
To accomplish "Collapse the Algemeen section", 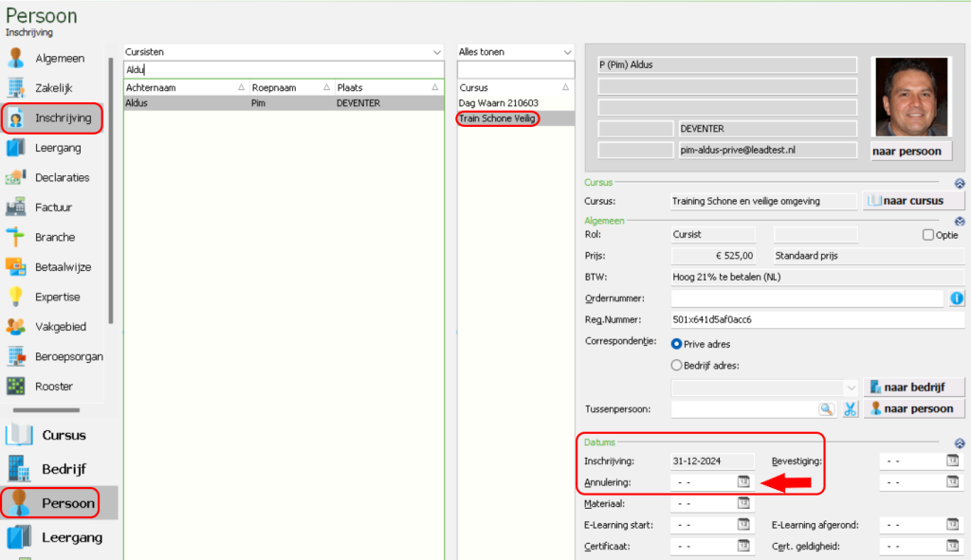I will tap(960, 222).
